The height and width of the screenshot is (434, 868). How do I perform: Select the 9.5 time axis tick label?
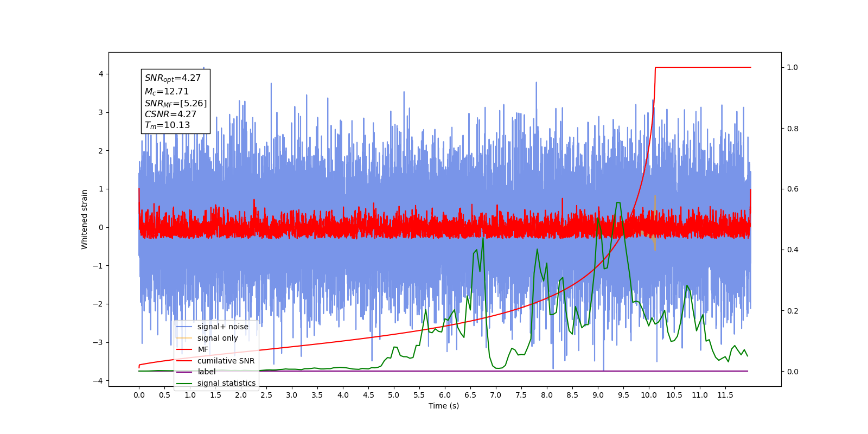tap(623, 395)
